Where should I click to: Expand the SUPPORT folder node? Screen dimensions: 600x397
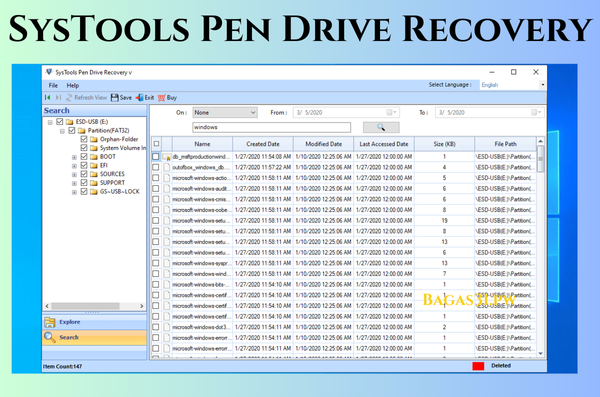pyautogui.click(x=74, y=183)
